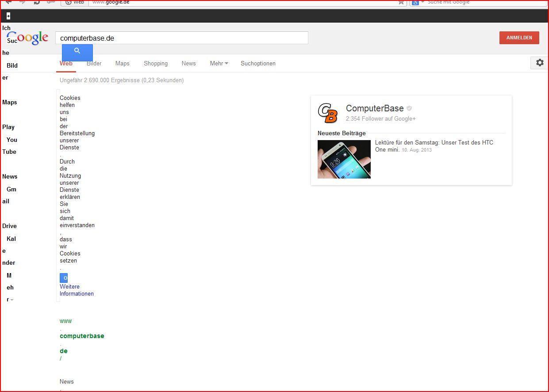Open Suchoptionen
This screenshot has height=392, width=549.
pos(258,64)
